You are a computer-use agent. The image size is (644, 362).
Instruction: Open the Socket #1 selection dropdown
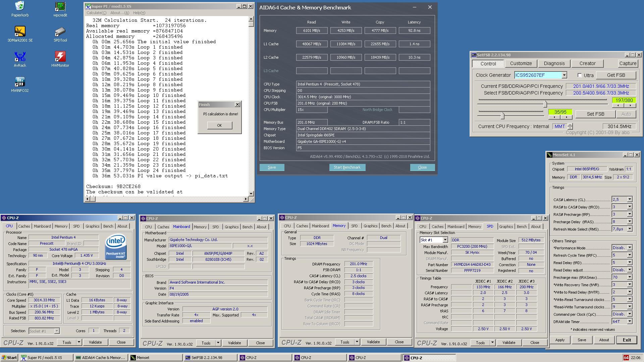[57, 331]
